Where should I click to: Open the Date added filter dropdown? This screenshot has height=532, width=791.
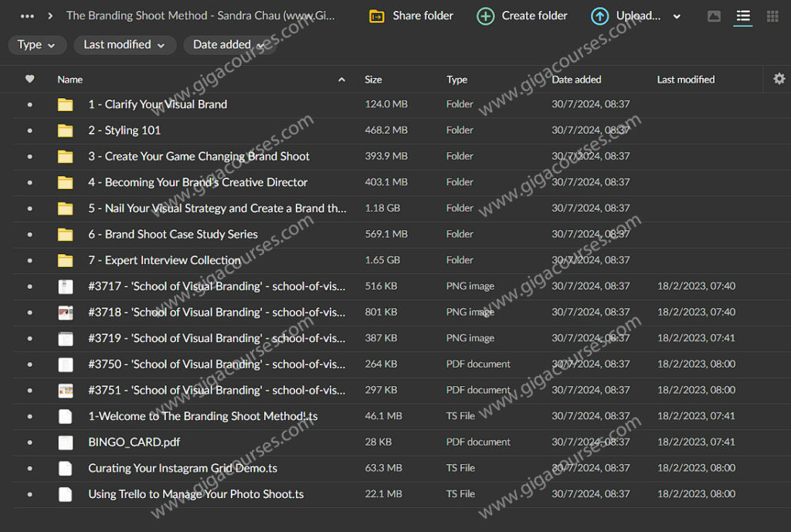[229, 45]
